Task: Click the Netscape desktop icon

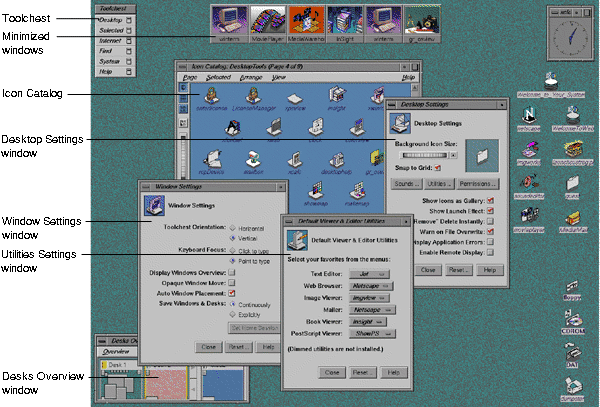Action: coord(529,116)
